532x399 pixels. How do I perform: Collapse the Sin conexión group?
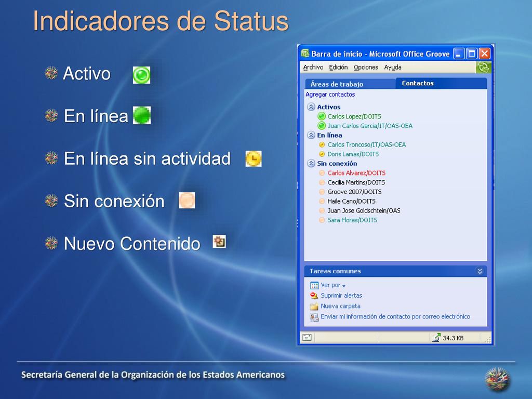[x=311, y=163]
